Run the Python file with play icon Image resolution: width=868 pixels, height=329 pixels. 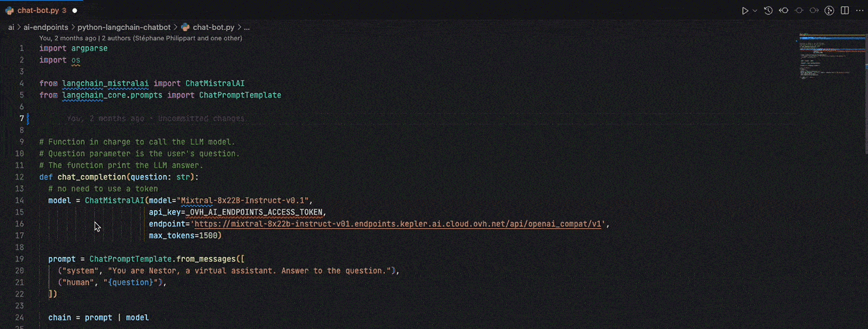click(745, 10)
